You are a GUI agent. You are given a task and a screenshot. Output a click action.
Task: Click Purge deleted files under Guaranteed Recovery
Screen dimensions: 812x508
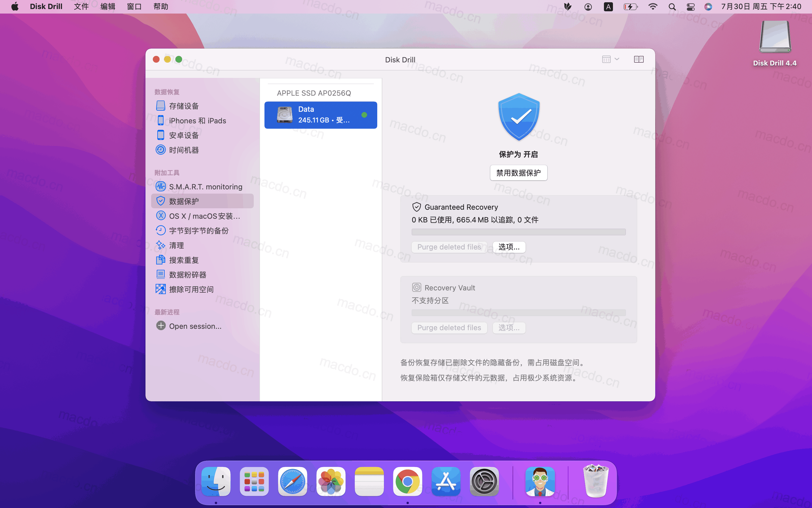coord(449,247)
